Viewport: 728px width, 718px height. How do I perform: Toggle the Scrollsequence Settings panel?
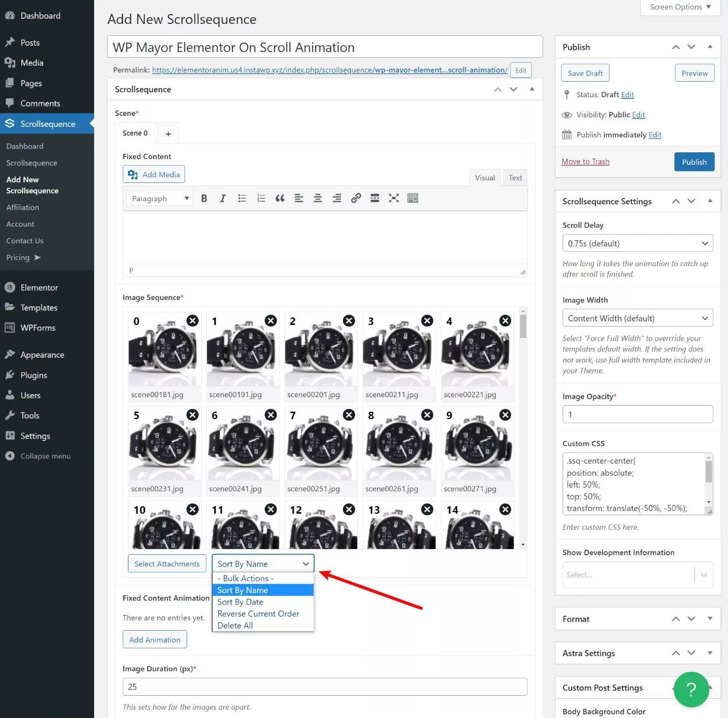click(710, 201)
